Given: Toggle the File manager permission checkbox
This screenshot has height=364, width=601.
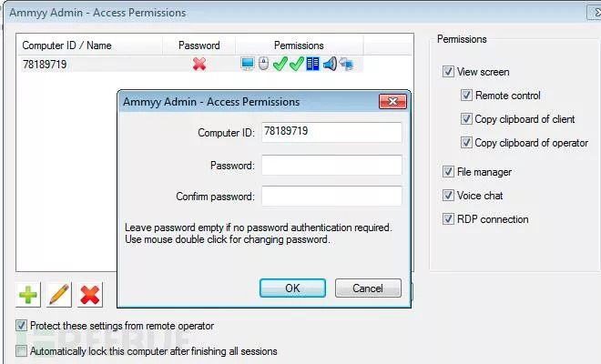Looking at the screenshot, I should [448, 172].
